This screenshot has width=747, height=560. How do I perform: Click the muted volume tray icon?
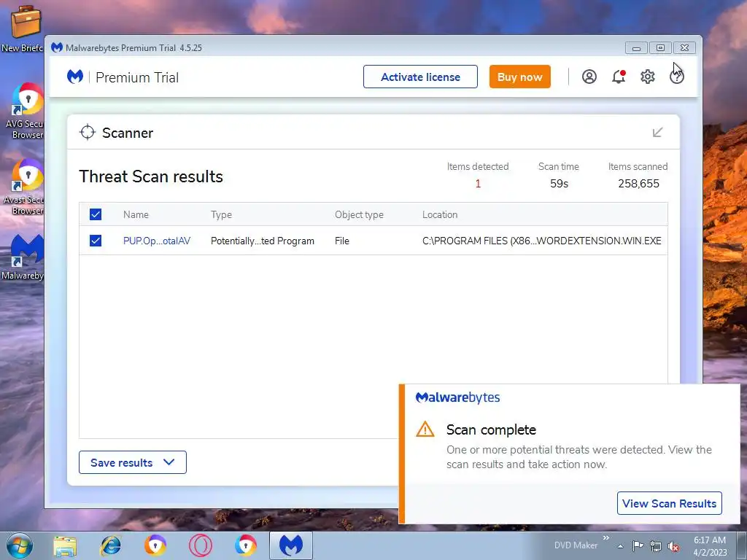pos(673,545)
